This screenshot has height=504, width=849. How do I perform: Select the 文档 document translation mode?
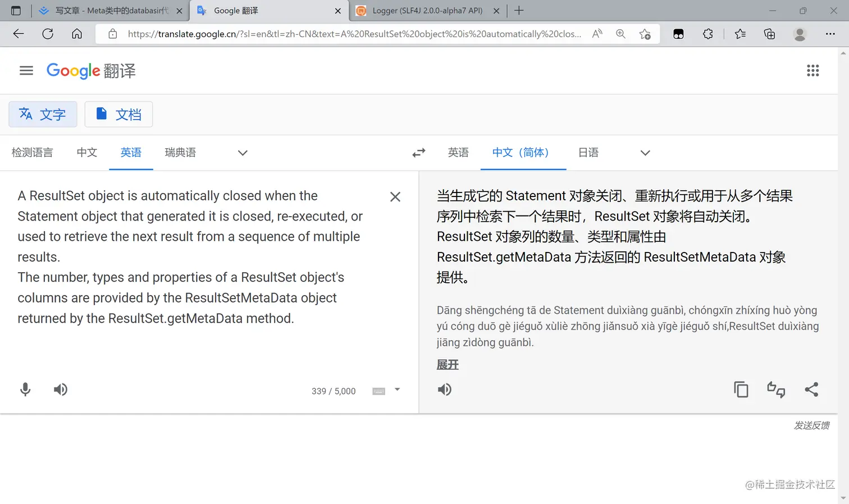[118, 114]
